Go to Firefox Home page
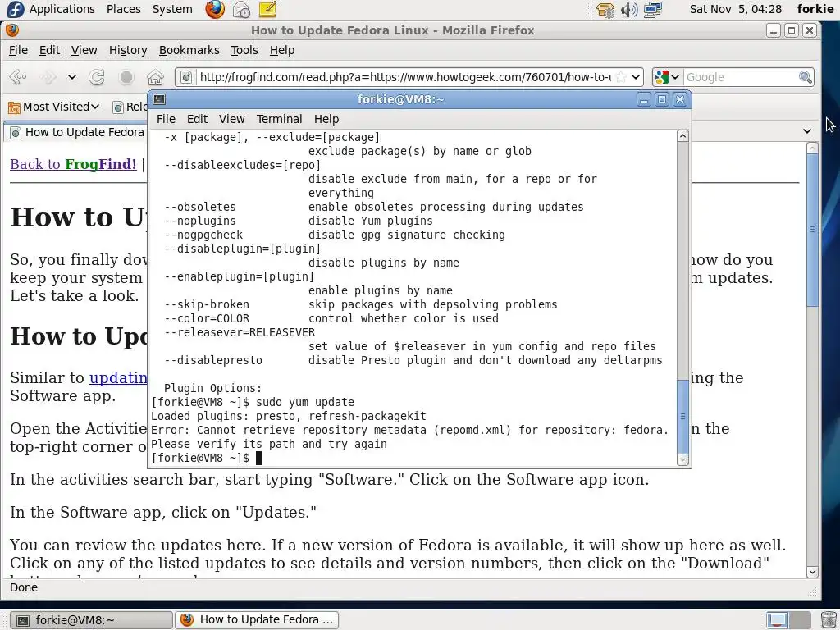Screen dimensions: 840x630 (x=155, y=77)
